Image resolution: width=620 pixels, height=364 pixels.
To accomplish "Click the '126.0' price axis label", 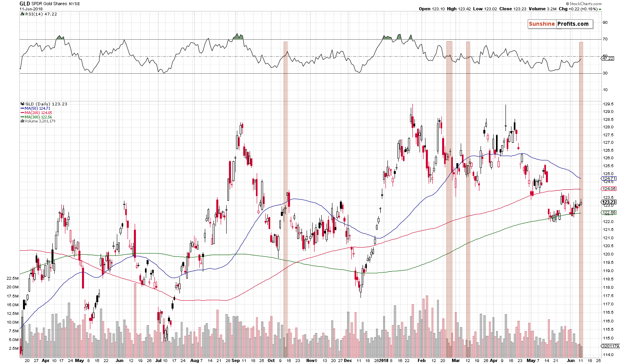I will tap(608, 158).
